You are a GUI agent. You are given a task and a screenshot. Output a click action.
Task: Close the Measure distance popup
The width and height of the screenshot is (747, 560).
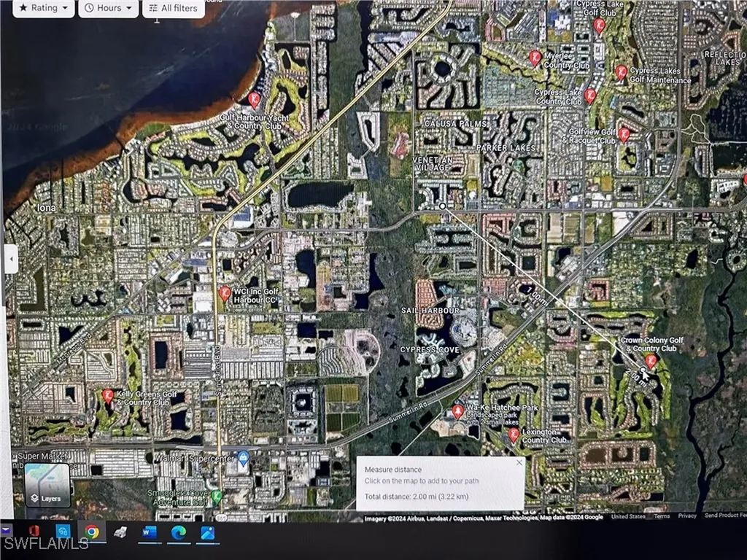pos(519,462)
